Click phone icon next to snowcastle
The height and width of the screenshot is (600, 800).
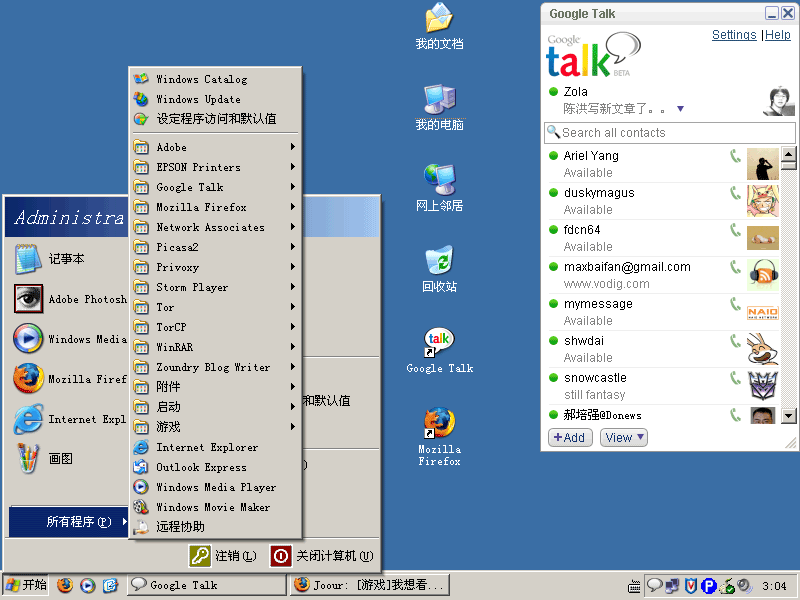coord(735,378)
